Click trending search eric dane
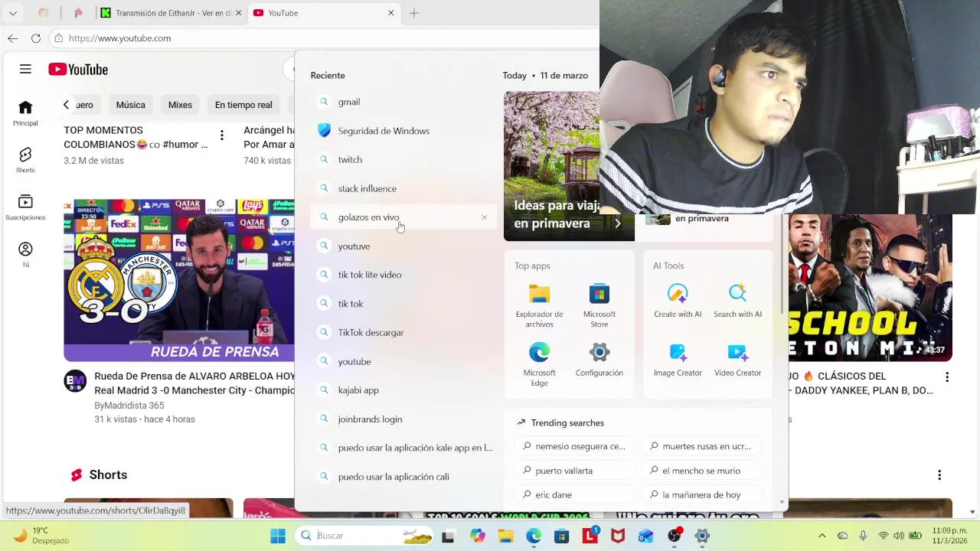Screen dimensions: 980x551 coord(576,495)
